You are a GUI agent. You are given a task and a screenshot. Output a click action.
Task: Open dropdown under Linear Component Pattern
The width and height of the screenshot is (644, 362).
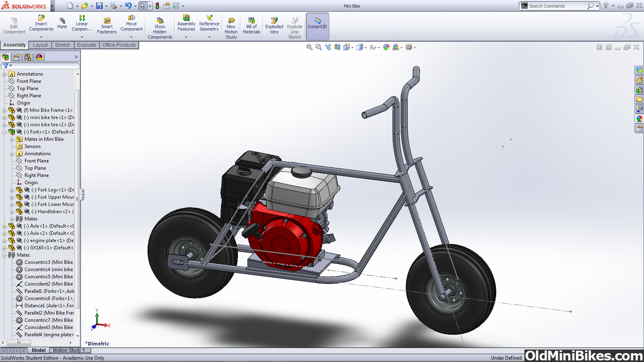(82, 37)
